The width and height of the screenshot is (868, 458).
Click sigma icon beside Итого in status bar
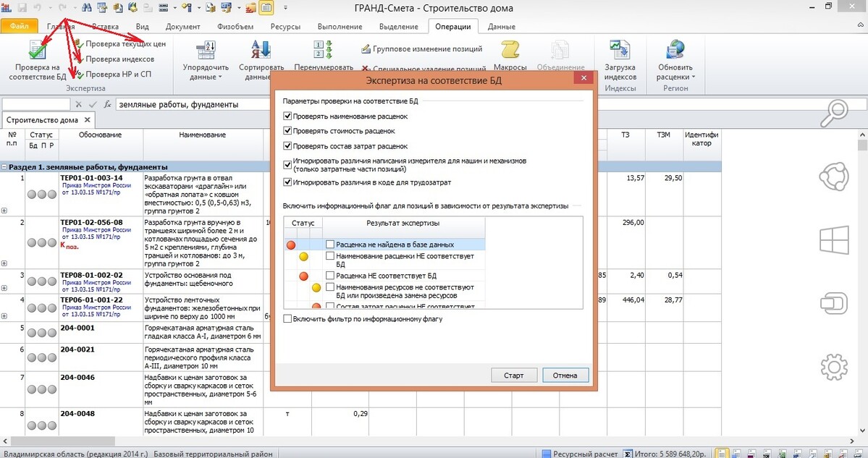(x=628, y=454)
